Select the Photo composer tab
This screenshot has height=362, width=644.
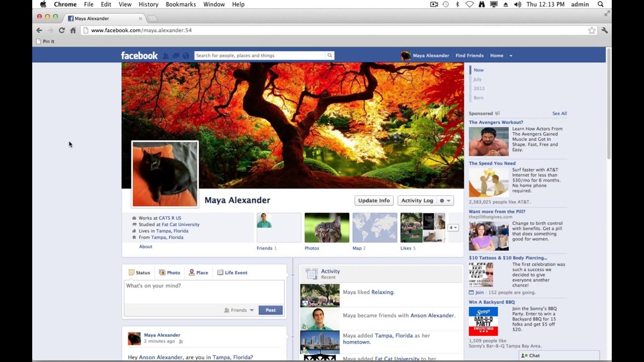tap(170, 273)
